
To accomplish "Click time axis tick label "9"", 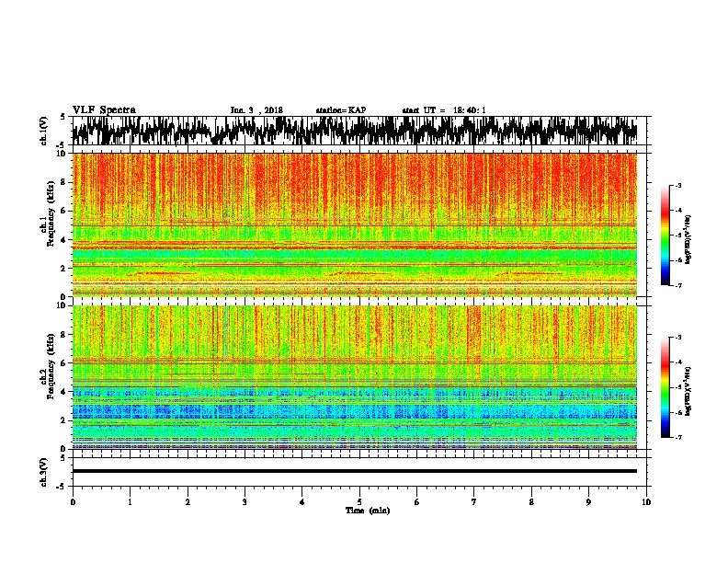I will pos(588,502).
